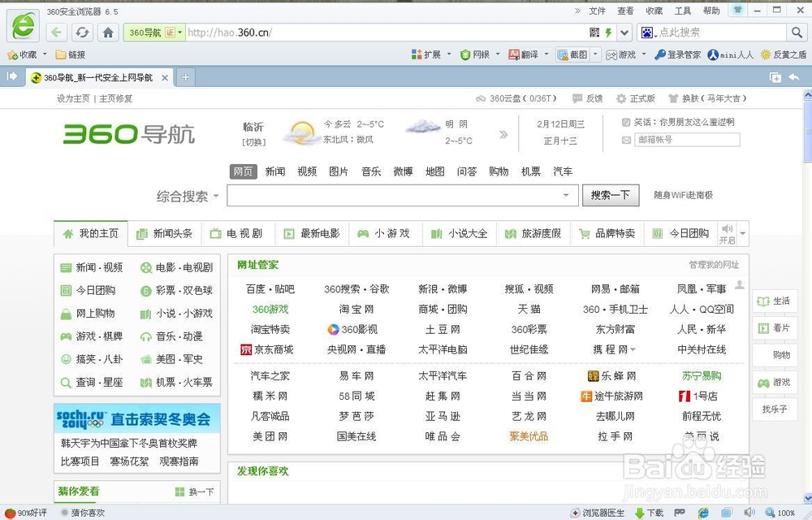This screenshot has width=812, height=520.
Task: Click the 搜索一下 search button
Action: click(x=611, y=195)
